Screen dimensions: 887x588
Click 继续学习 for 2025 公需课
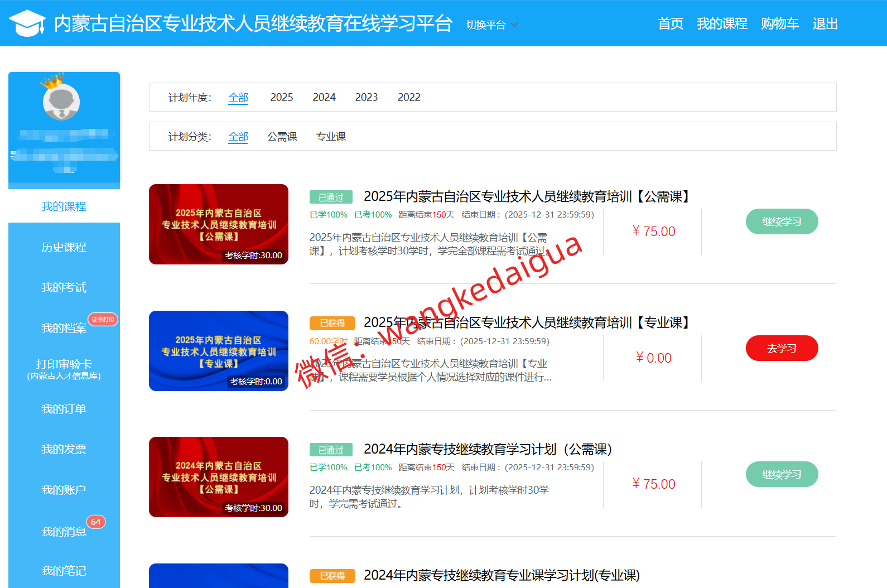(782, 221)
